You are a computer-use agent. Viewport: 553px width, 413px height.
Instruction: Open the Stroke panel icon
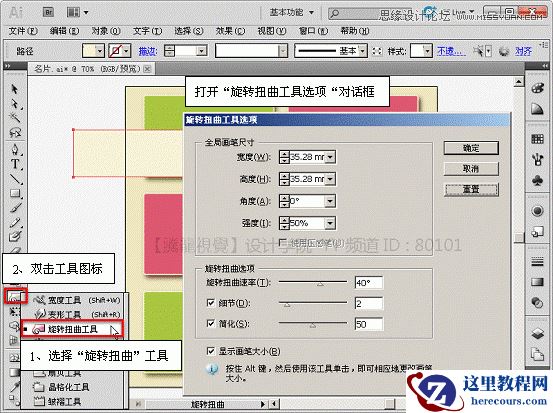coord(537,261)
